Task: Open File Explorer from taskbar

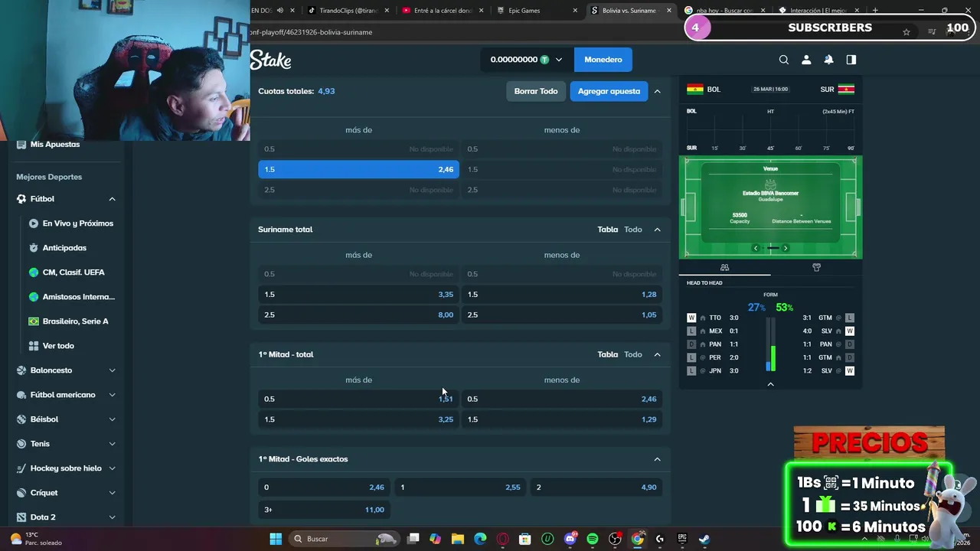Action: 458,539
